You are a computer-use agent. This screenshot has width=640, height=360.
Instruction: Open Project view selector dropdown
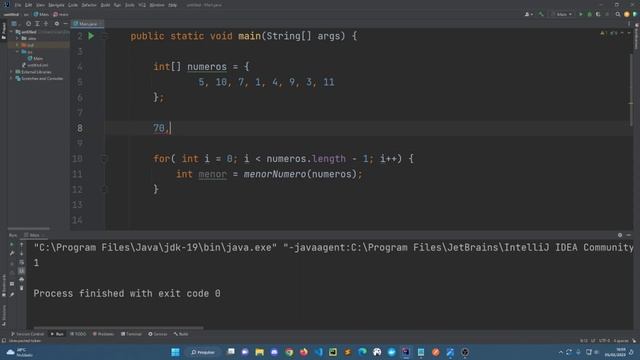(x=15, y=24)
